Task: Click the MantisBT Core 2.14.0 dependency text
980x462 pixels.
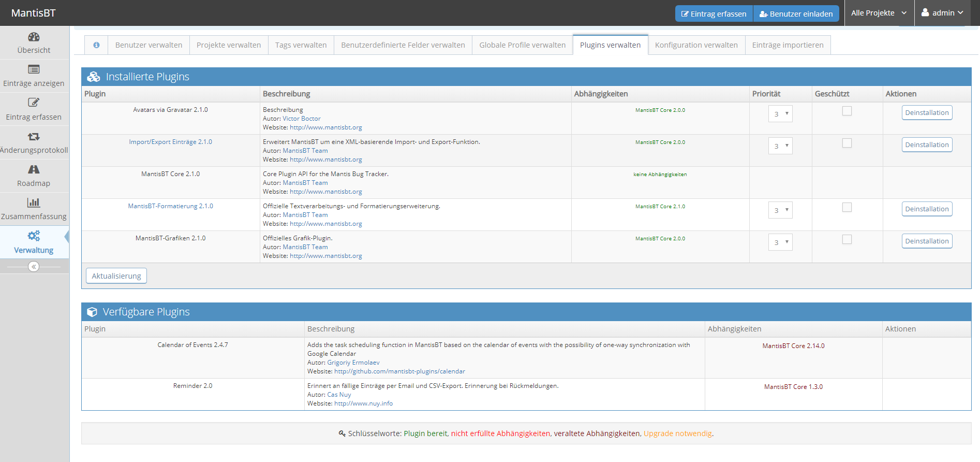Action: (793, 346)
